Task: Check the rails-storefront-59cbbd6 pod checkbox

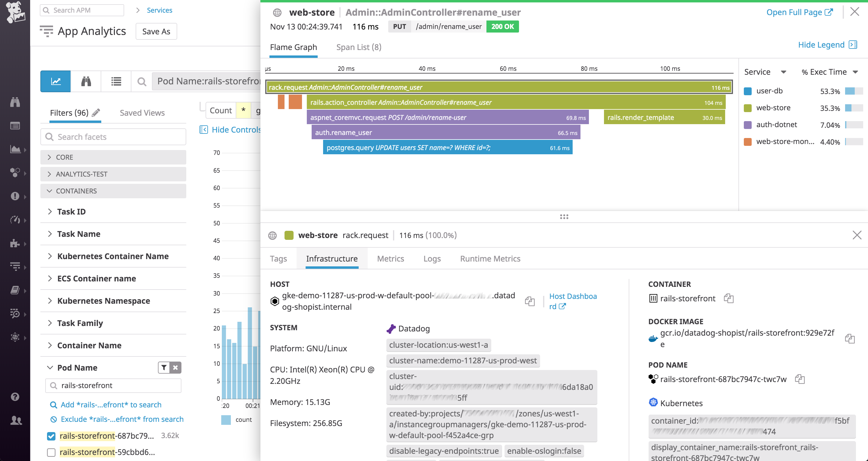Action: tap(51, 452)
